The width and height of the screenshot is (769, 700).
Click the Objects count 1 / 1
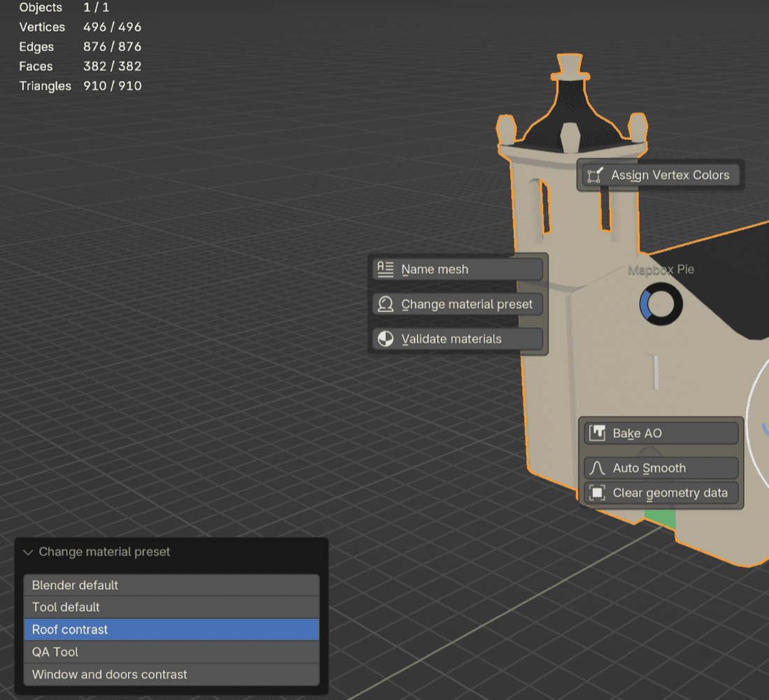(x=96, y=8)
